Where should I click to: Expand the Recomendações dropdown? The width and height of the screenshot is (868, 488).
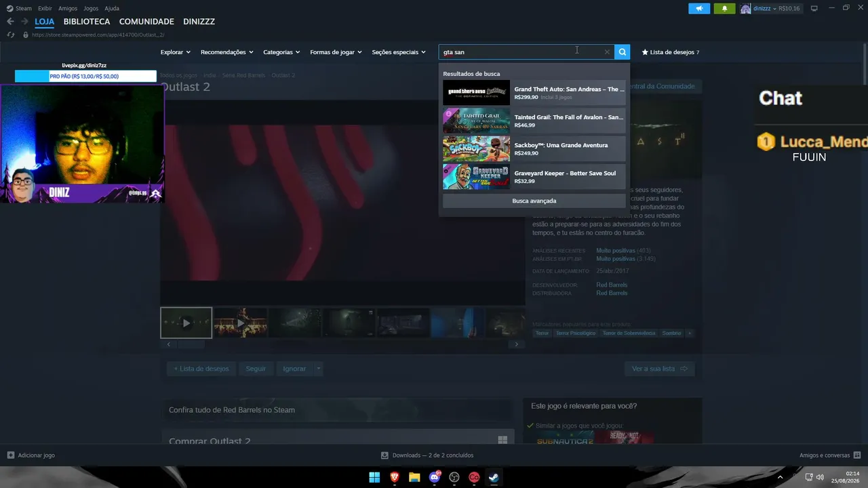(x=227, y=52)
